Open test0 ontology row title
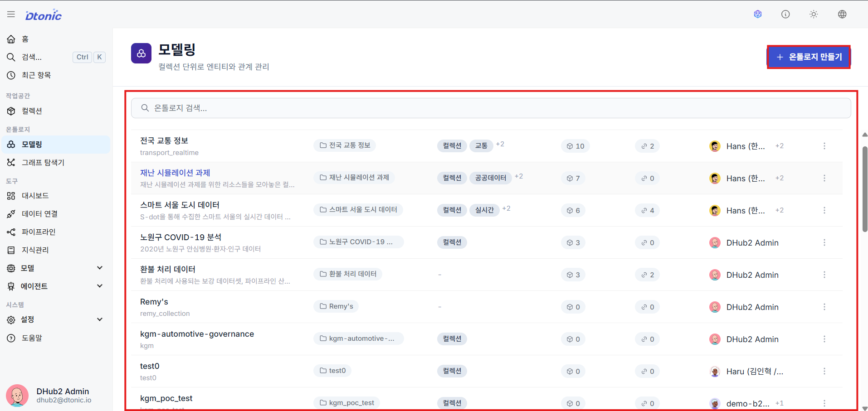The height and width of the screenshot is (411, 868). click(x=150, y=366)
